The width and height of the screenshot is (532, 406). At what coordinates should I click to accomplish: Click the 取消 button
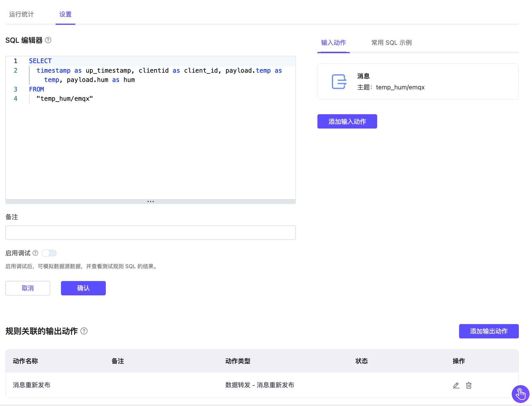click(x=28, y=288)
